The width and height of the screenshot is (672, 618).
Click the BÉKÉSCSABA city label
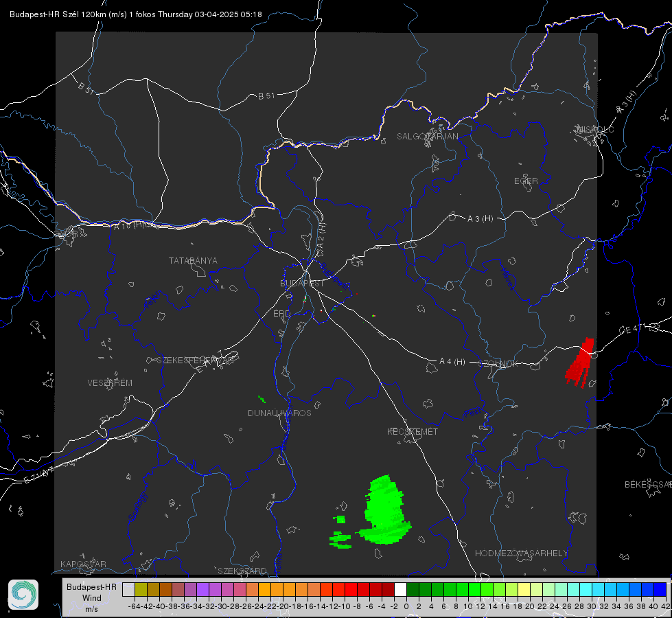(x=648, y=484)
